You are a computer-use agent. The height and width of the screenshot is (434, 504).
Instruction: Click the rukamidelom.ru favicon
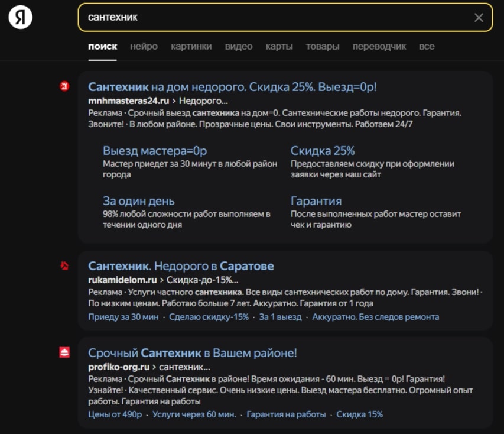point(64,265)
